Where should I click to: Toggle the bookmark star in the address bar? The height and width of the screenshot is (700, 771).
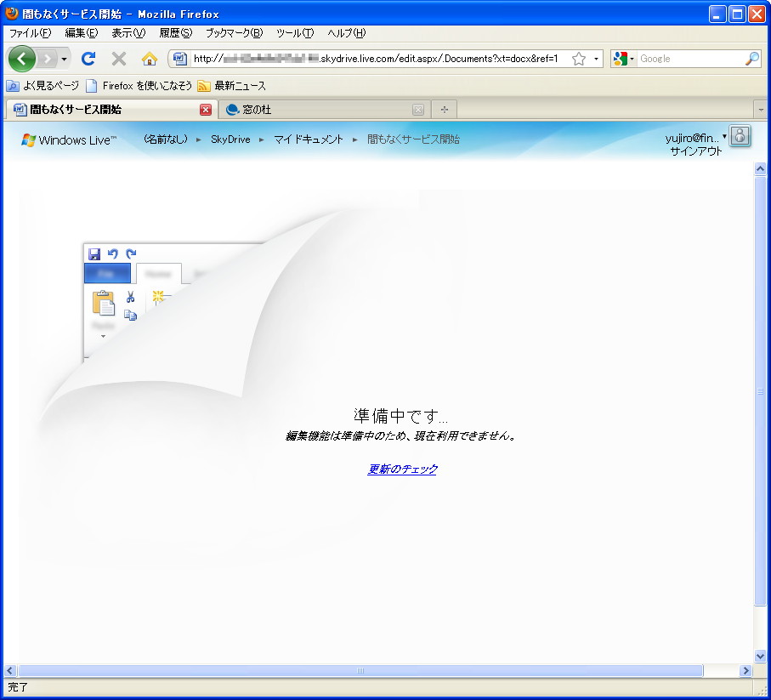[x=579, y=58]
